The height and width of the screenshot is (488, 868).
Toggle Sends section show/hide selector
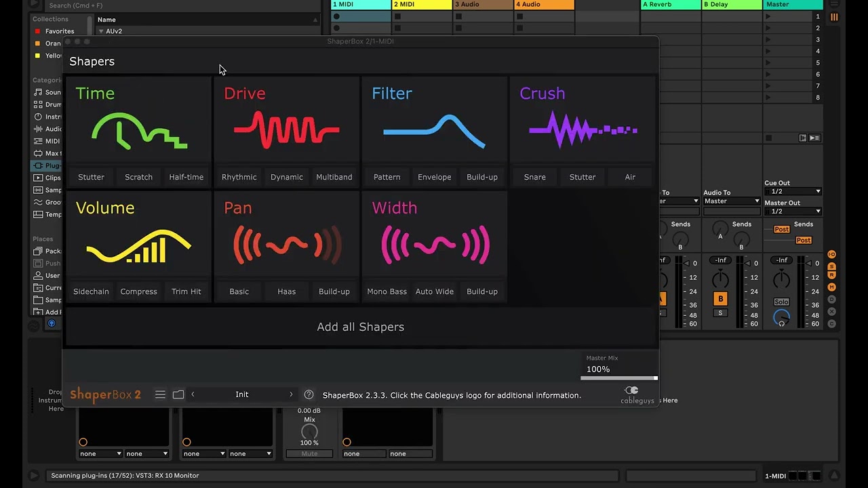pyautogui.click(x=832, y=266)
